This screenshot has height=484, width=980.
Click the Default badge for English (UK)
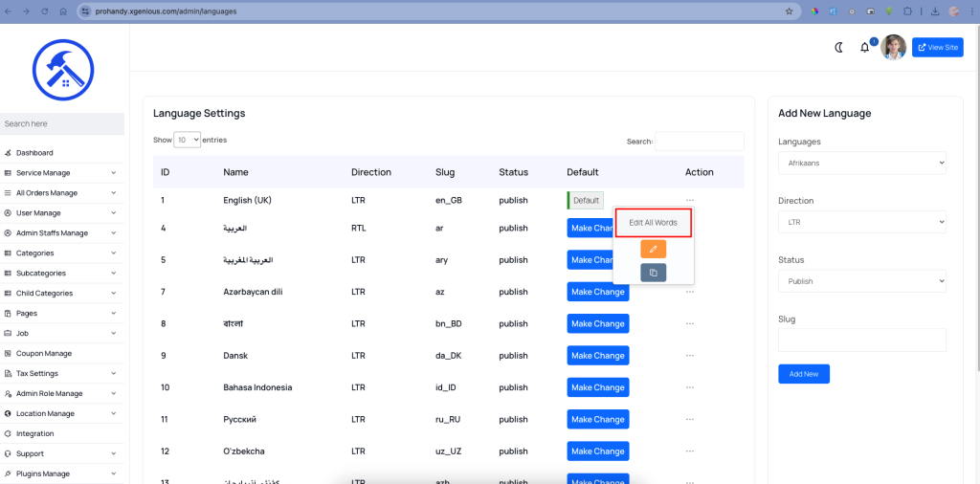coord(586,201)
